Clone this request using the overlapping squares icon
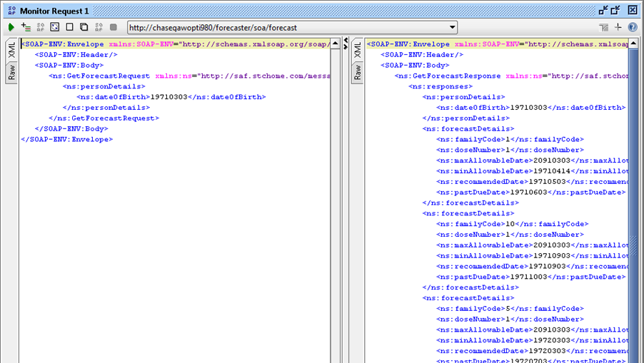The height and width of the screenshot is (363, 644). pyautogui.click(x=84, y=27)
